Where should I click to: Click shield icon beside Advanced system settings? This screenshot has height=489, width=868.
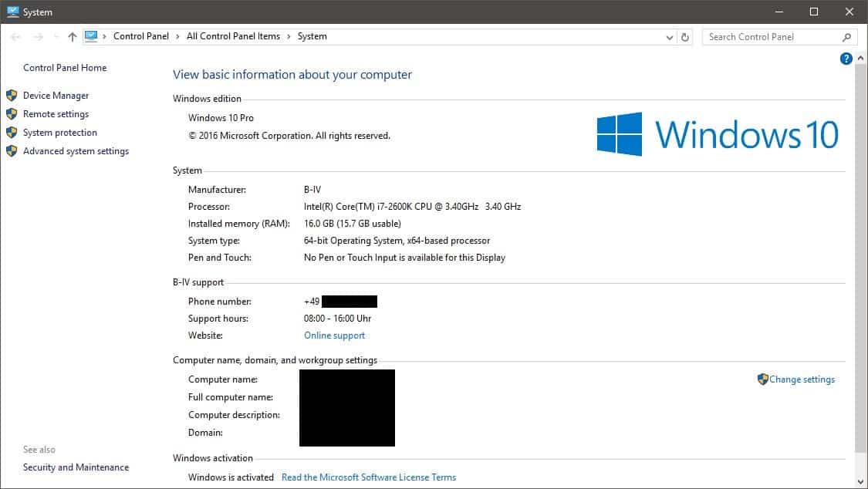coord(12,151)
